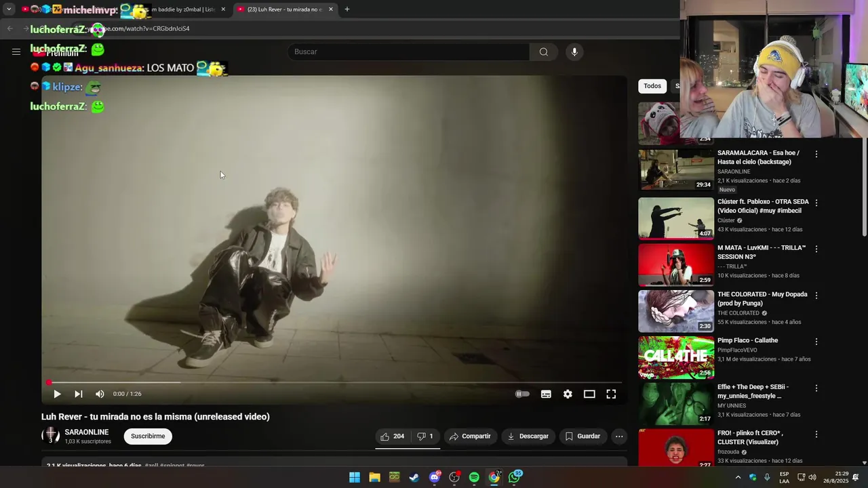This screenshot has width=868, height=488.
Task: Open the taskbar volume icon
Action: coord(812,477)
